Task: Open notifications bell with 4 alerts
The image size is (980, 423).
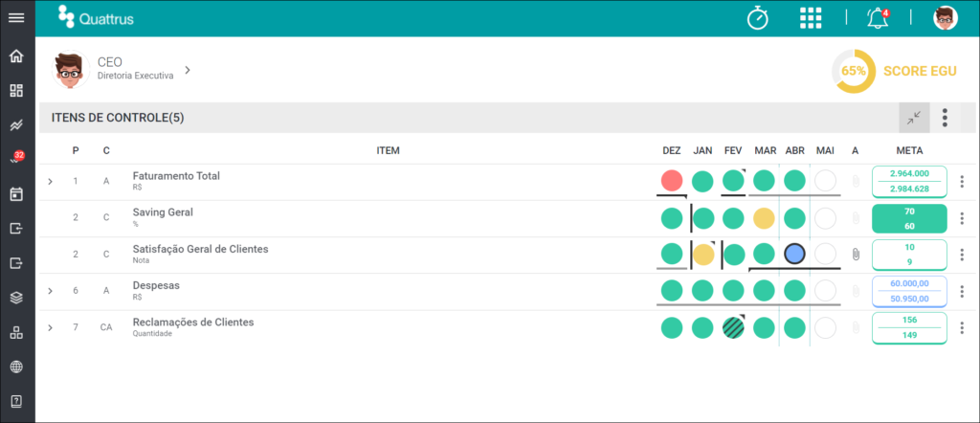Action: [x=879, y=17]
